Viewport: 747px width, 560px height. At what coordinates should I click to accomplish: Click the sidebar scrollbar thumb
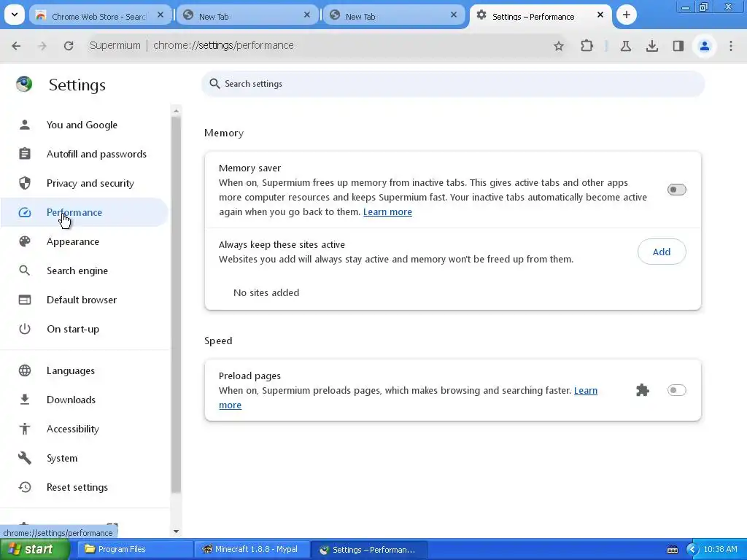click(x=177, y=305)
